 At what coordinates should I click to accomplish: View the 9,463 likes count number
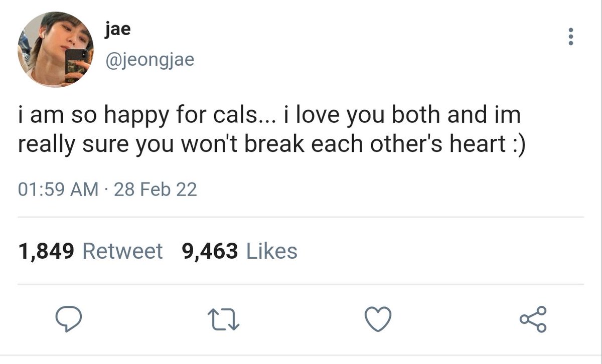(210, 251)
